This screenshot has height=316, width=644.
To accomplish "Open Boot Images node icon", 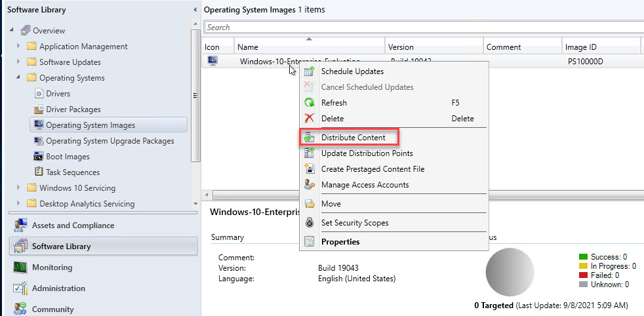I will [x=39, y=157].
